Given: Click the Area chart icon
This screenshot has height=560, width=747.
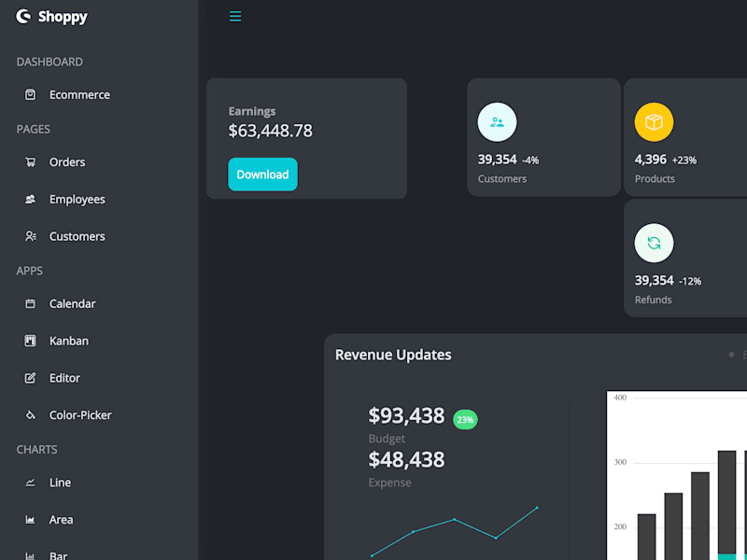Looking at the screenshot, I should pyautogui.click(x=30, y=520).
